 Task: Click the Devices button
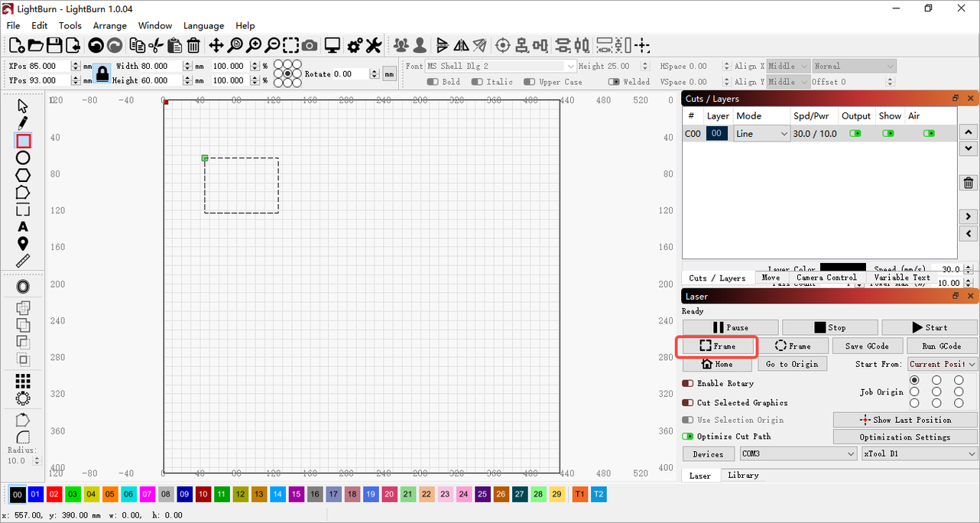tap(708, 453)
